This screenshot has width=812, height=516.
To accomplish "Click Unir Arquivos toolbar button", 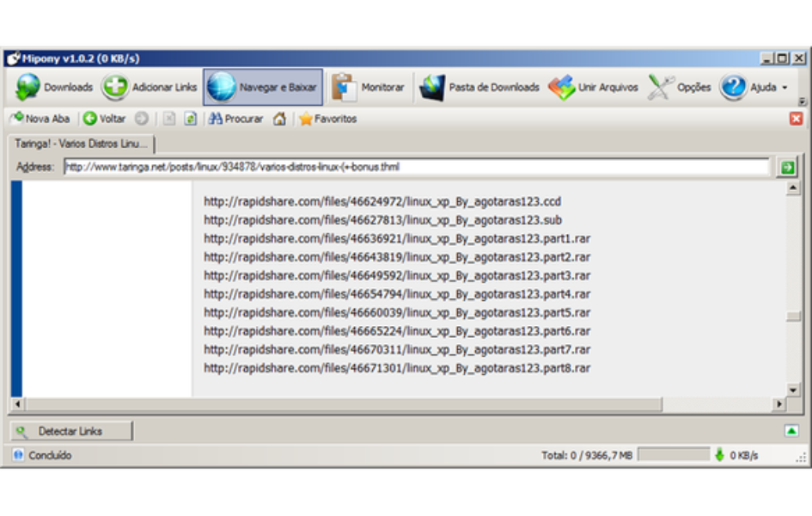I will tap(594, 87).
